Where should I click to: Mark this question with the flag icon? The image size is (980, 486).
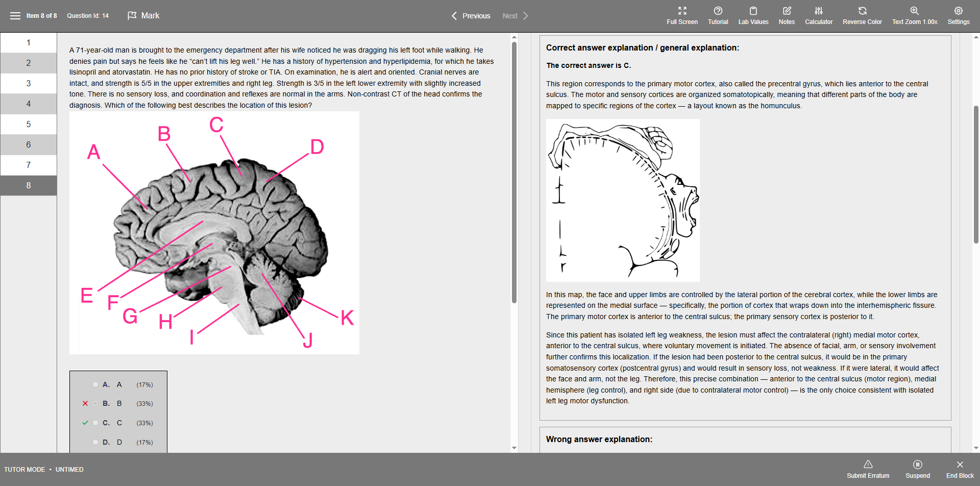(132, 16)
